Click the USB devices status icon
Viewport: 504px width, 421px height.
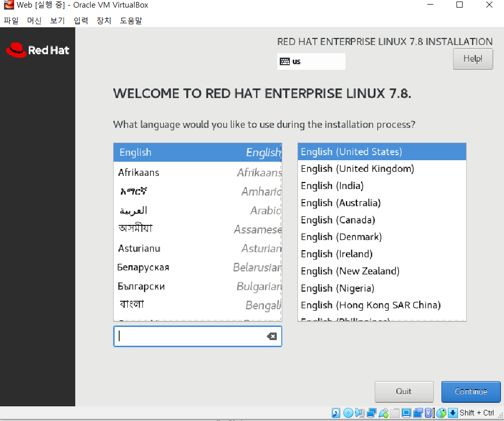click(x=383, y=412)
